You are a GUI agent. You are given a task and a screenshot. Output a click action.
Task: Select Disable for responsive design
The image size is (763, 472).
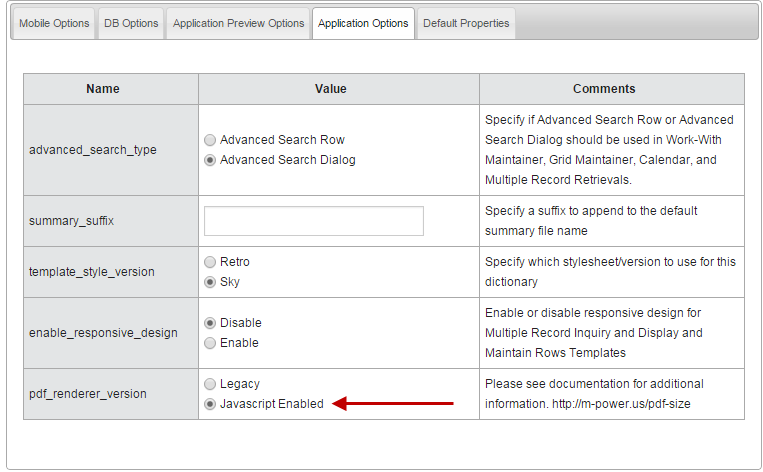pos(210,323)
